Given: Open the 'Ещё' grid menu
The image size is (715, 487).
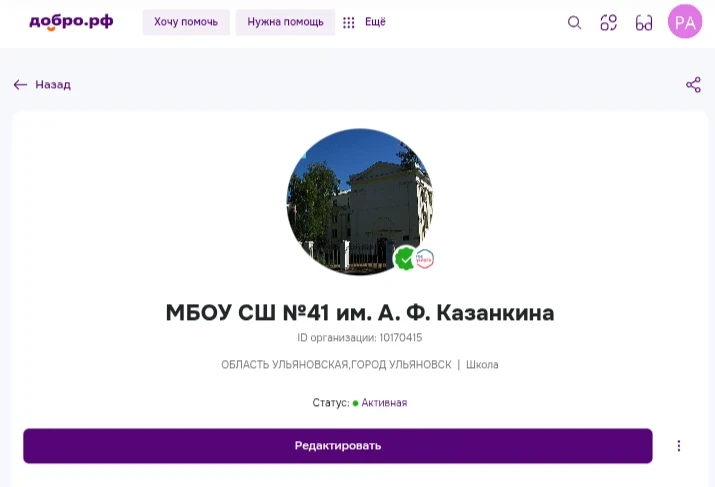Looking at the screenshot, I should pyautogui.click(x=364, y=22).
